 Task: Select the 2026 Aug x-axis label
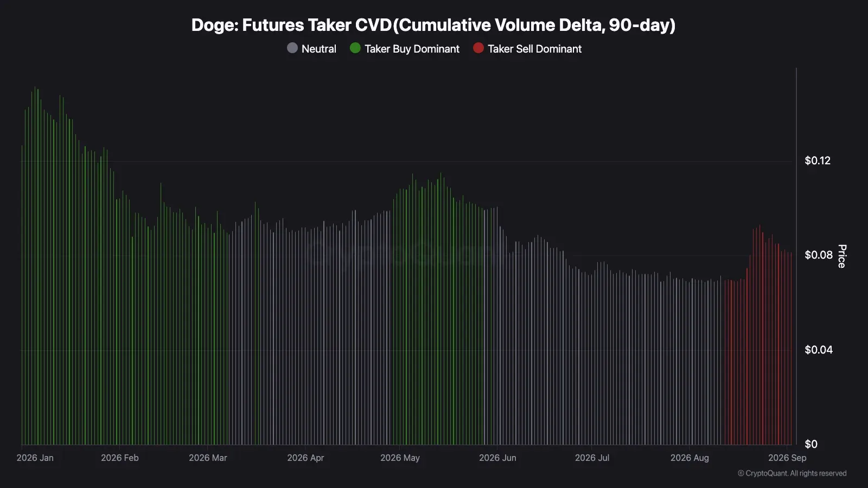690,458
